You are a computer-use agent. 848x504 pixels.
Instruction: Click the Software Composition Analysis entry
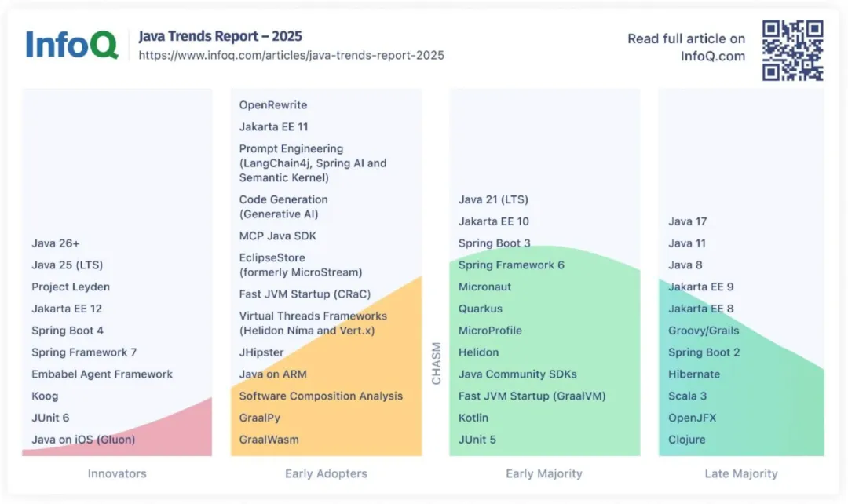(x=321, y=396)
